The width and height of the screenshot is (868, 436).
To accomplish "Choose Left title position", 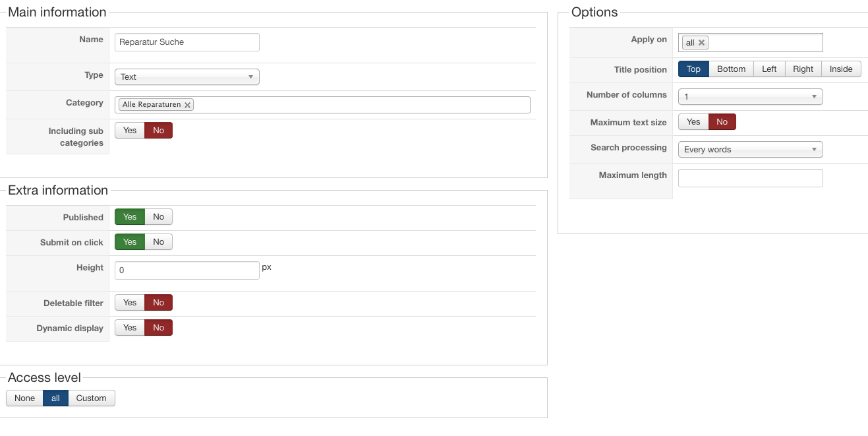I will (x=769, y=69).
